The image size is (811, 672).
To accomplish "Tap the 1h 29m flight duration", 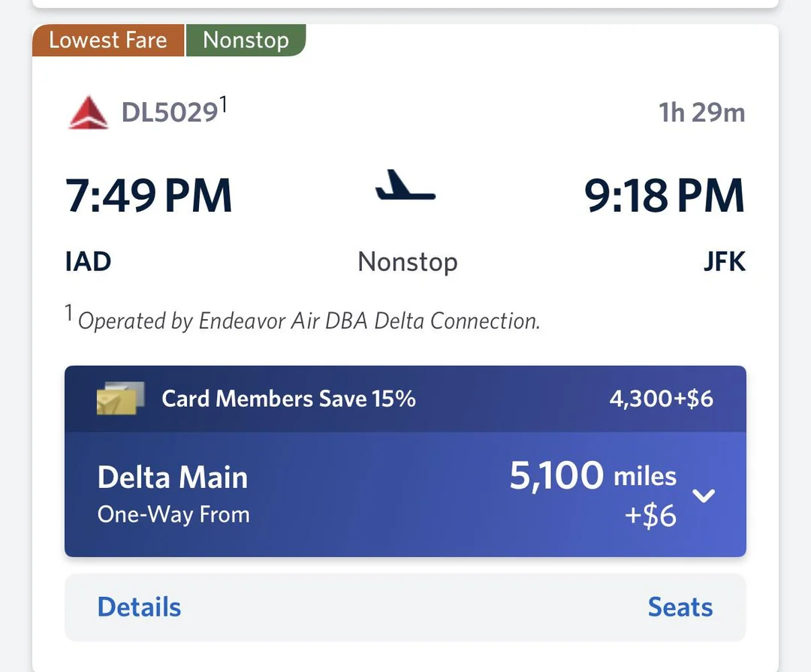I will (701, 113).
